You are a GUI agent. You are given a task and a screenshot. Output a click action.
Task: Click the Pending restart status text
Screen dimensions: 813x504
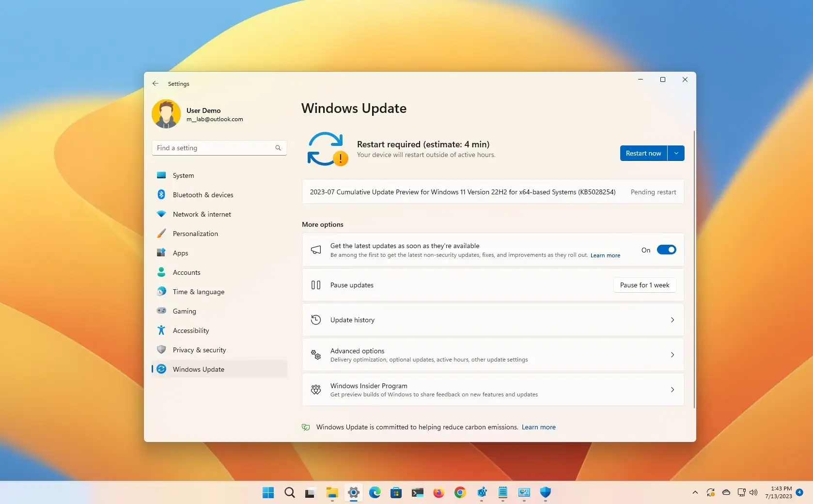point(653,192)
